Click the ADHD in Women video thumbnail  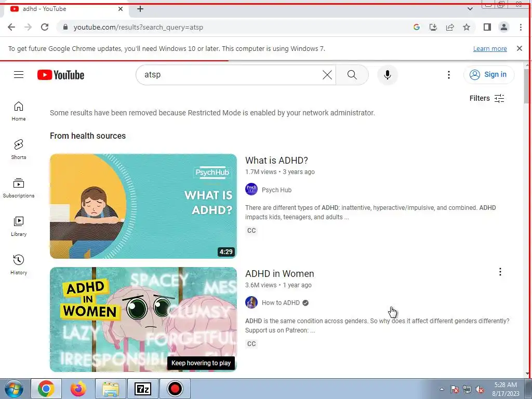(x=143, y=320)
